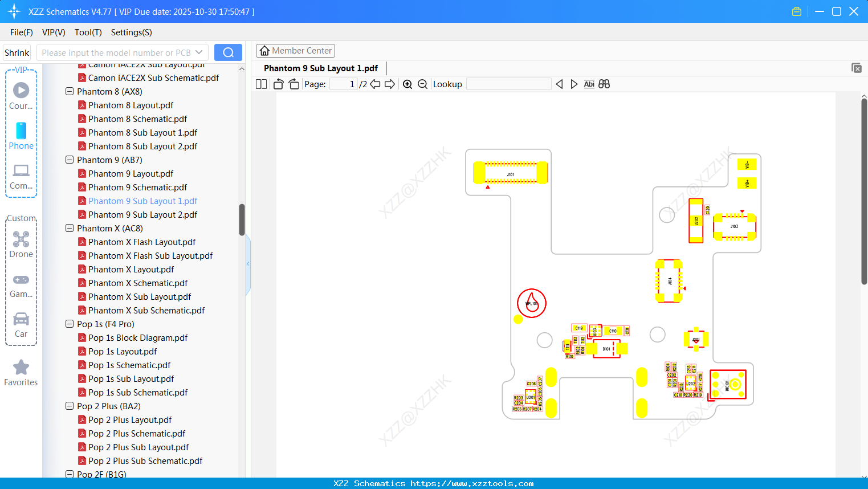Collapse the Pop 2 Plus (BA2) folder

(70, 406)
